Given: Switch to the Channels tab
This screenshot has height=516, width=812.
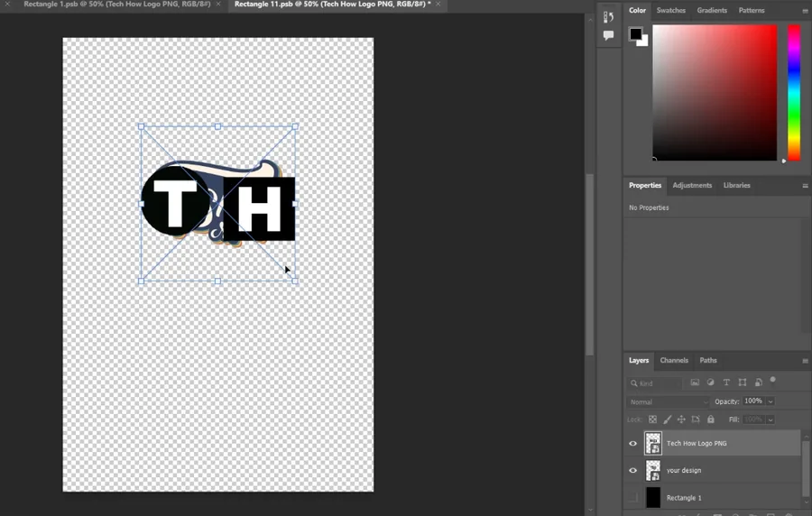Looking at the screenshot, I should coord(674,360).
